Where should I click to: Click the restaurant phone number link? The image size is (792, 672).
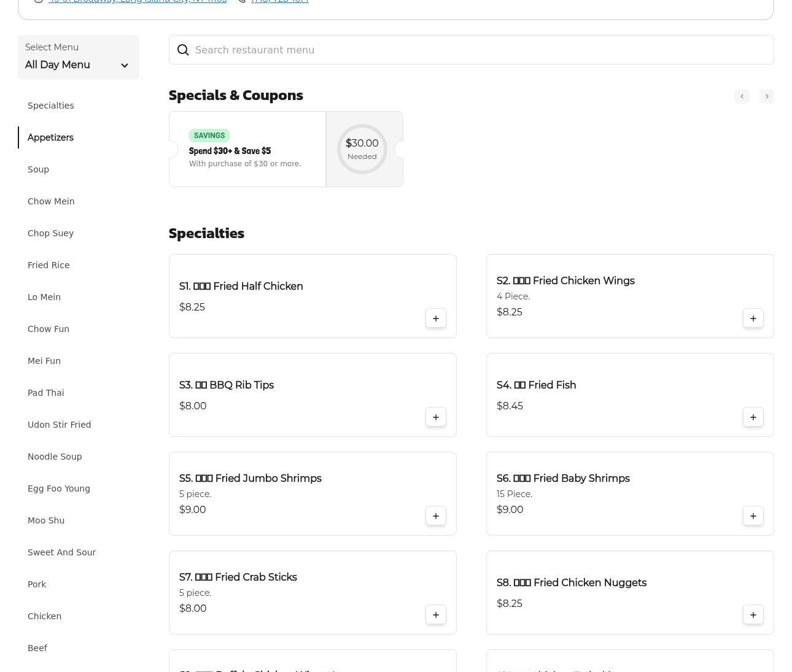point(280,1)
